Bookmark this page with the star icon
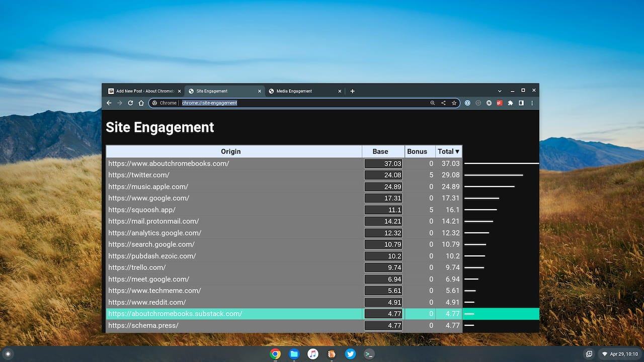The width and height of the screenshot is (644, 362). pos(454,103)
